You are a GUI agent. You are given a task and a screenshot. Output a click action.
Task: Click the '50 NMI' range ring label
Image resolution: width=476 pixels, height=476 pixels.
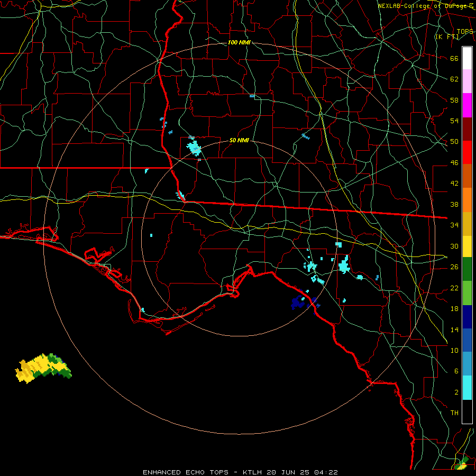click(x=239, y=140)
